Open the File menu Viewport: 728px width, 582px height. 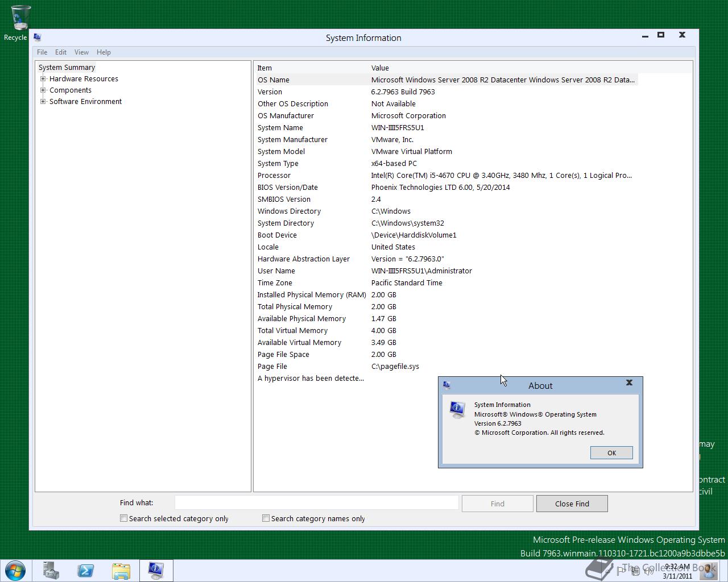click(x=42, y=52)
